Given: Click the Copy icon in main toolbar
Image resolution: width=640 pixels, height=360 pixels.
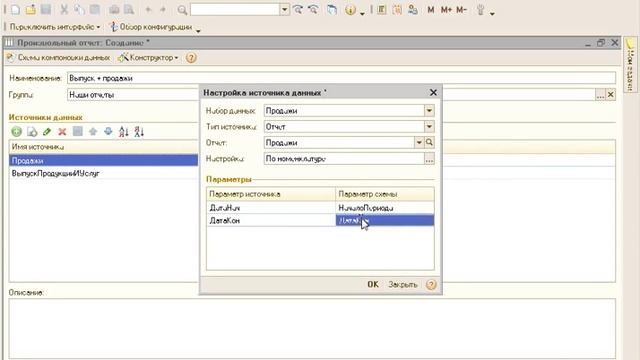Looking at the screenshot, I should (80, 9).
